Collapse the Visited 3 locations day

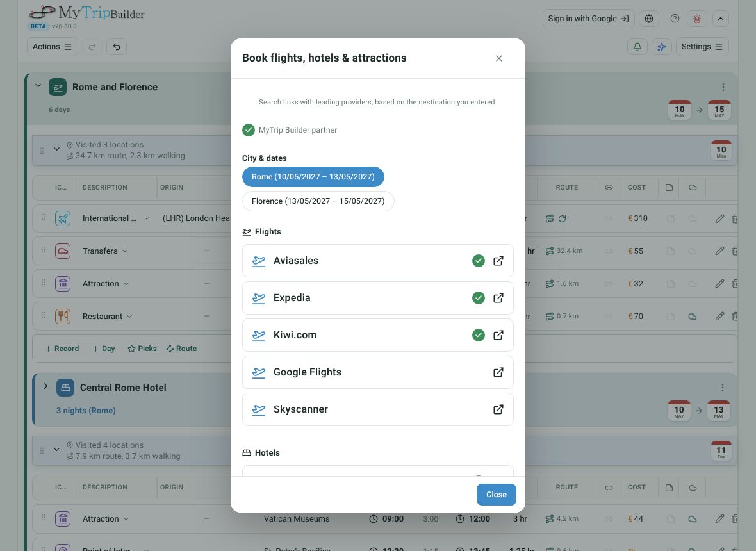(x=56, y=149)
